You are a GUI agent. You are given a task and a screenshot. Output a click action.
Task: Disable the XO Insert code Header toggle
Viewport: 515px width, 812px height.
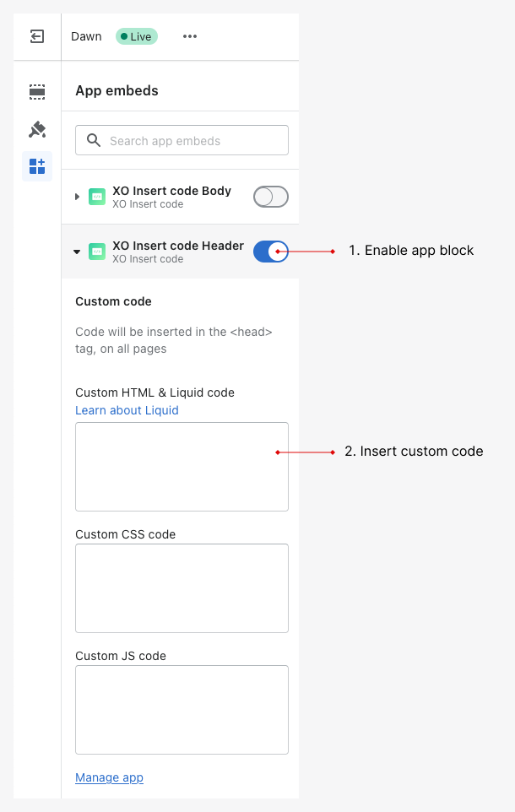pyautogui.click(x=270, y=251)
